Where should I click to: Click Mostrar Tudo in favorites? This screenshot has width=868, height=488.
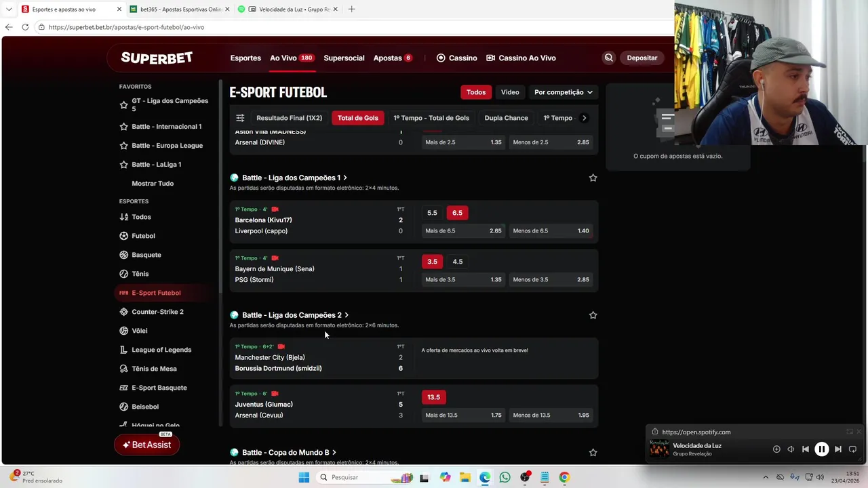point(153,184)
